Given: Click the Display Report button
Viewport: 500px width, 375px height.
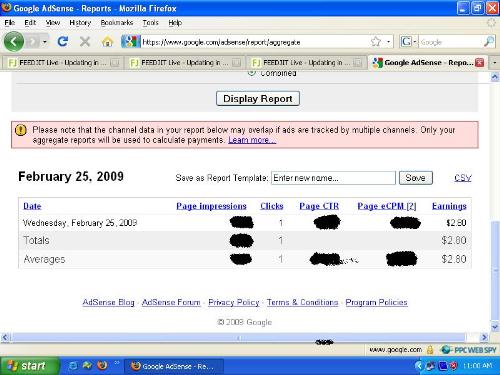Looking at the screenshot, I should point(258,99).
